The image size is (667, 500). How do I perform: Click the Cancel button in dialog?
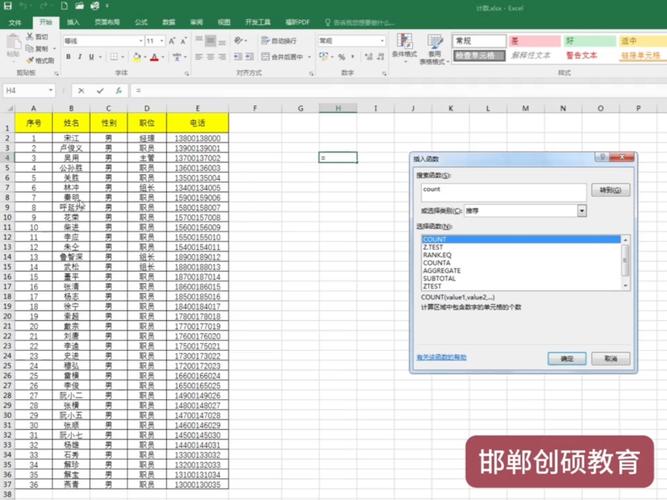pos(610,359)
